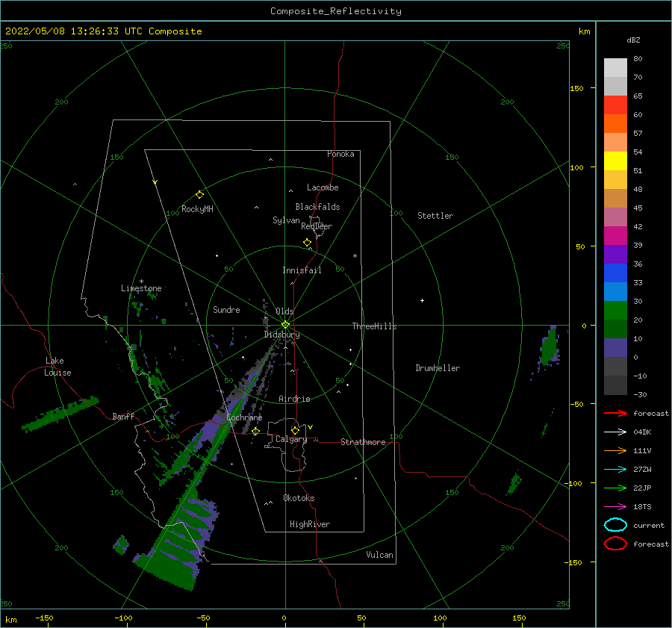
Task: Click the Composite_Reflectivity title
Action: (x=336, y=11)
